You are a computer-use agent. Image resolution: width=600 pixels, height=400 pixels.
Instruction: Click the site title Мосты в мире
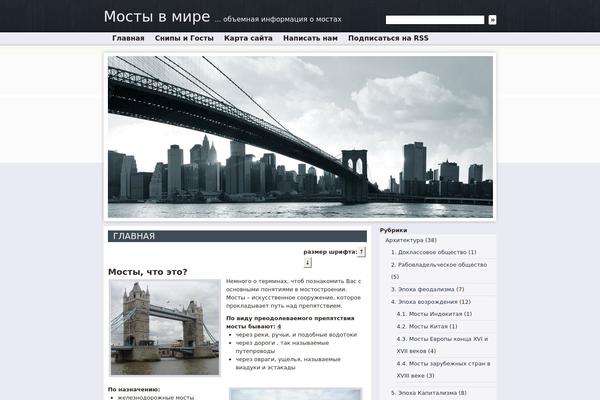click(x=157, y=17)
